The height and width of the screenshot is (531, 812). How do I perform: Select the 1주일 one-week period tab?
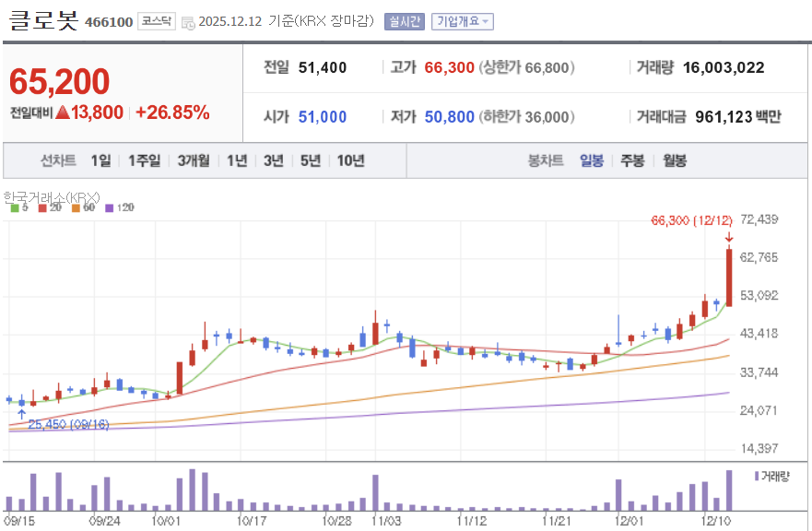coord(140,159)
